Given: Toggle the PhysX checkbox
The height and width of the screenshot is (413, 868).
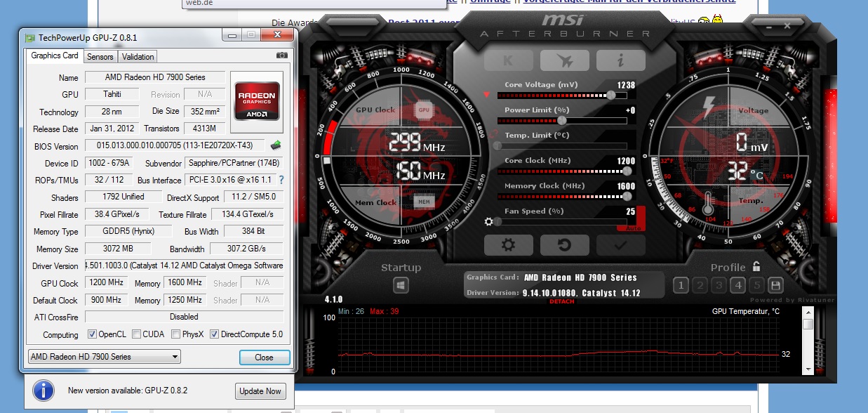Looking at the screenshot, I should tap(176, 334).
